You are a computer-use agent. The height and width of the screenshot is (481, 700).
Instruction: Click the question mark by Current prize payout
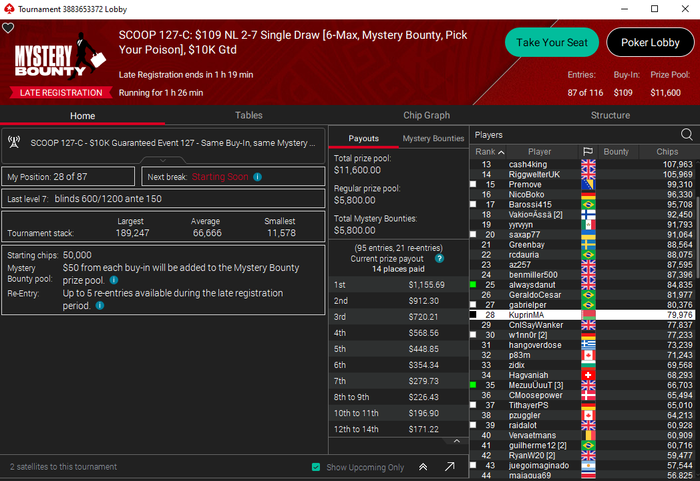pos(439,259)
